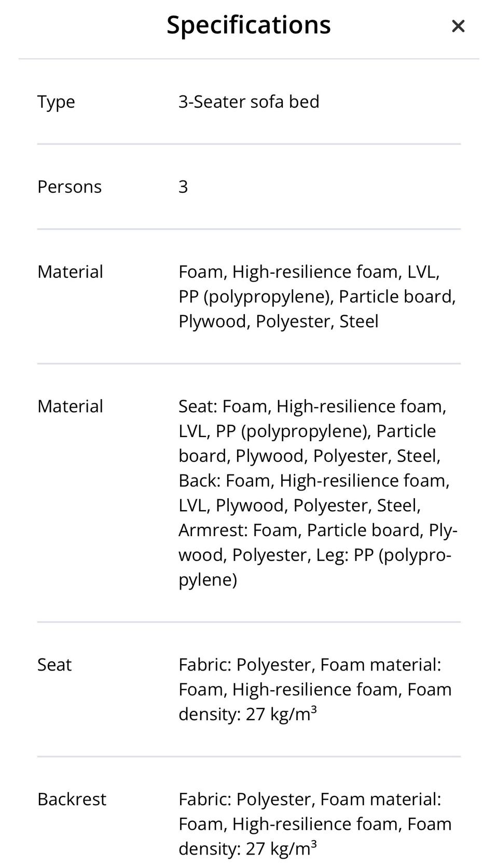
Task: Click the Seat fabric Polyester description
Action: tap(246, 665)
